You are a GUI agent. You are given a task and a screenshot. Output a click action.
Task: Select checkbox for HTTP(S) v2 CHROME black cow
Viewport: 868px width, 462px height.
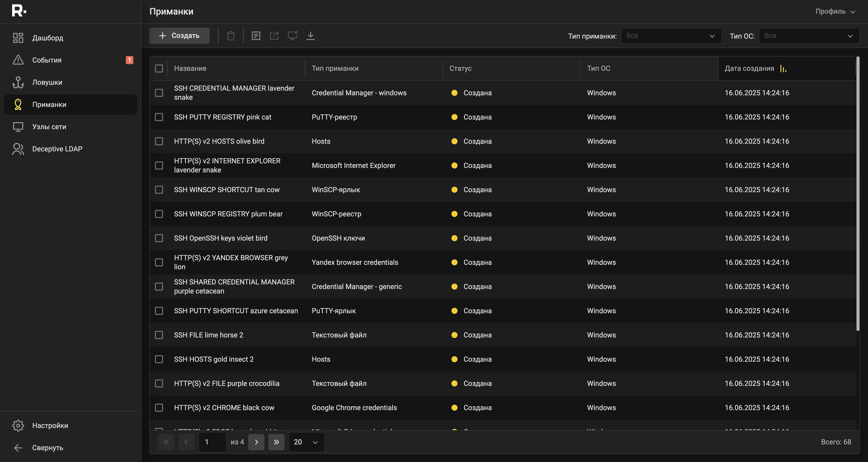pyautogui.click(x=159, y=408)
